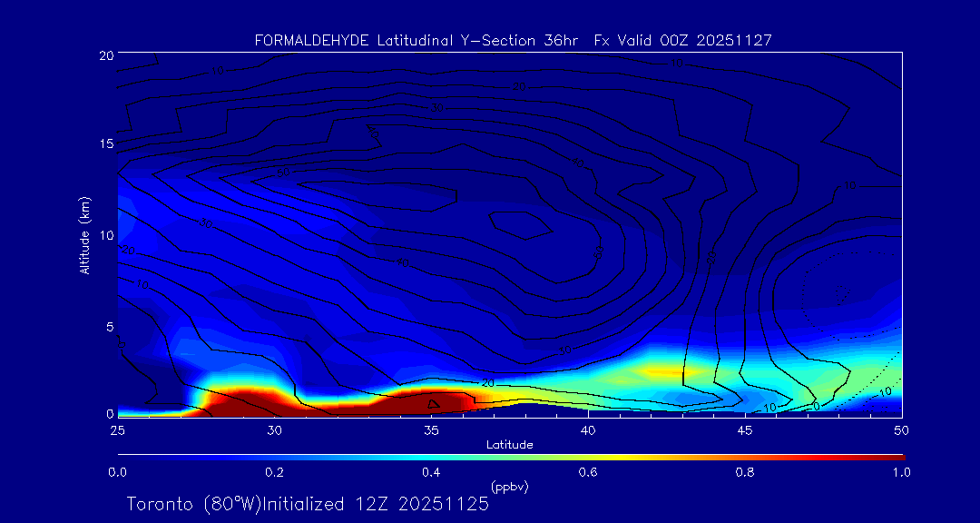This screenshot has height=523, width=980.
Task: Click the 0.8 colorbar tick label
Action: point(745,472)
